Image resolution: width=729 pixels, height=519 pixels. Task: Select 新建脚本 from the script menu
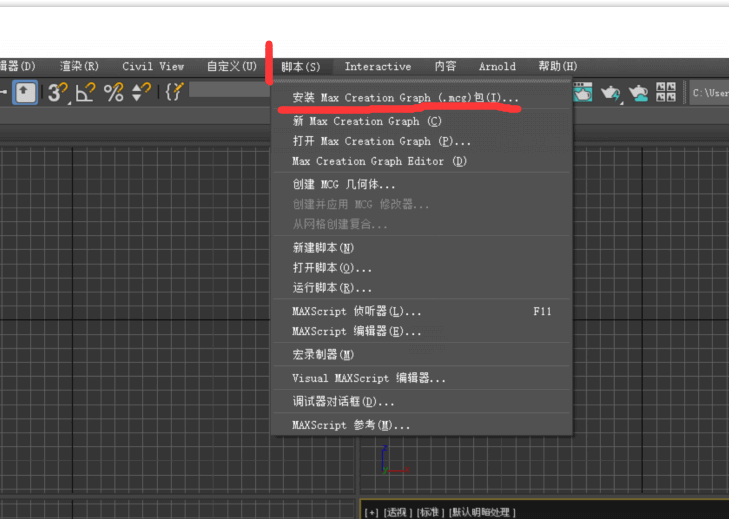pos(323,248)
